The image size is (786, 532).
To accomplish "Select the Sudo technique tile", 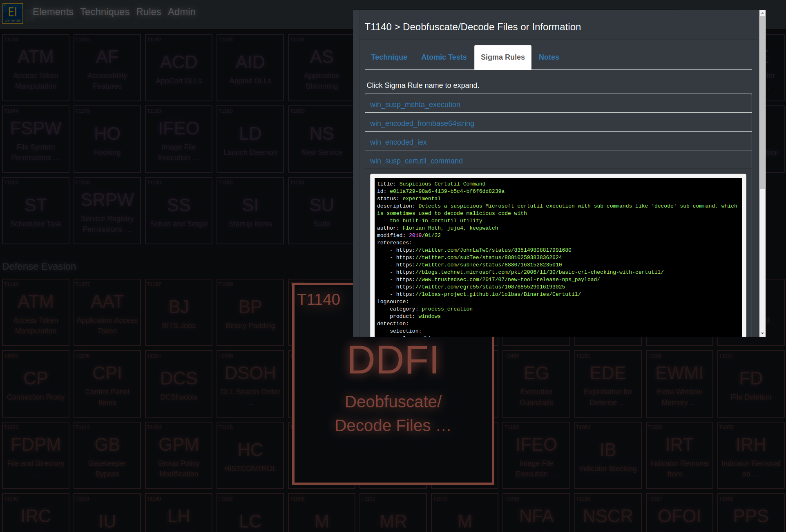I will coord(322,211).
